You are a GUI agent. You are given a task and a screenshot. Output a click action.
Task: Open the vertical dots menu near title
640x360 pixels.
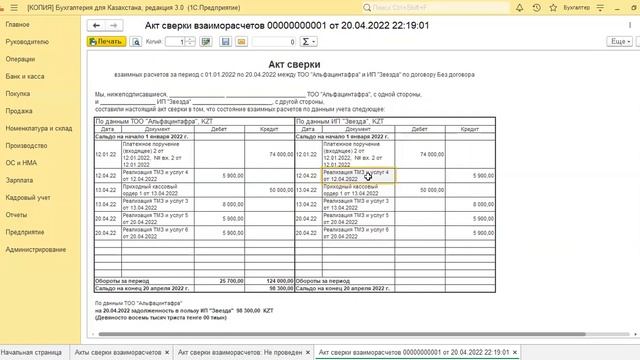[x=630, y=25]
